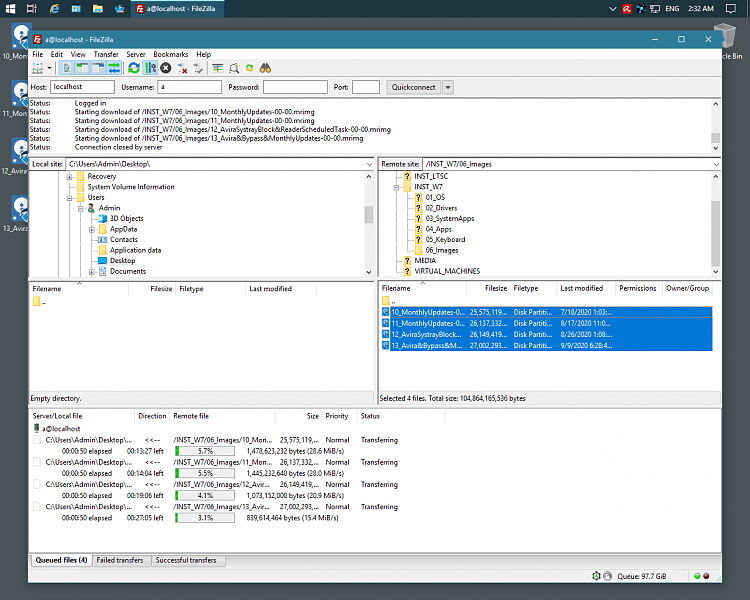
Task: Sort local files by Filetype column
Action: (211, 289)
